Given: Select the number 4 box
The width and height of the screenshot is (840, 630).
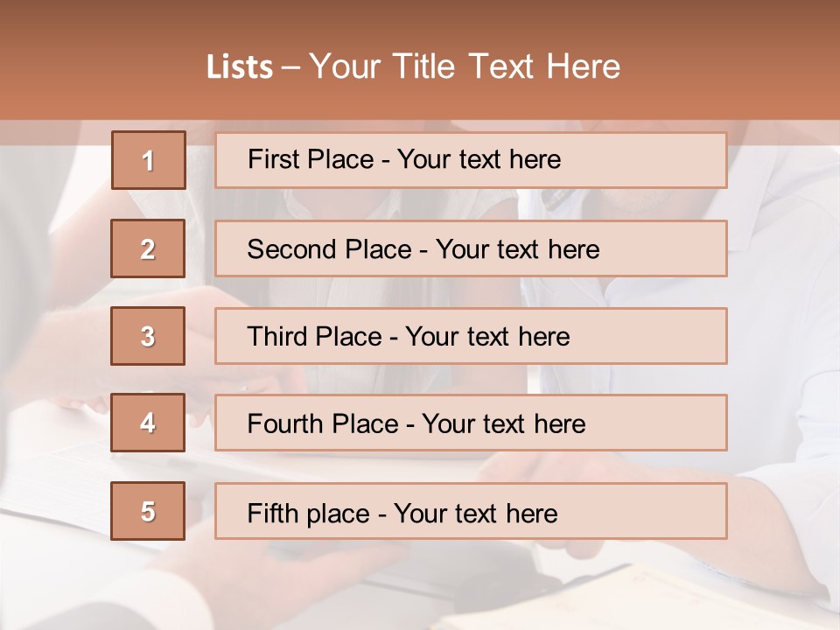Looking at the screenshot, I should [x=148, y=423].
